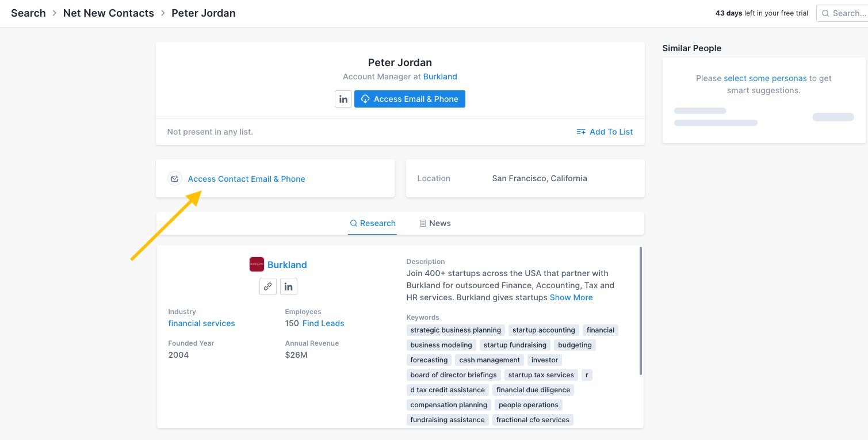Viewport: 868px width, 440px height.
Task: Click the Burkland red logo thumbnail
Action: pyautogui.click(x=257, y=265)
